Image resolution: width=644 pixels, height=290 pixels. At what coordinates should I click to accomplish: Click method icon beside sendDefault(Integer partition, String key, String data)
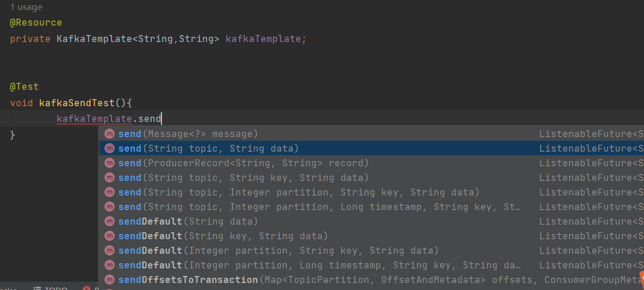pos(110,251)
